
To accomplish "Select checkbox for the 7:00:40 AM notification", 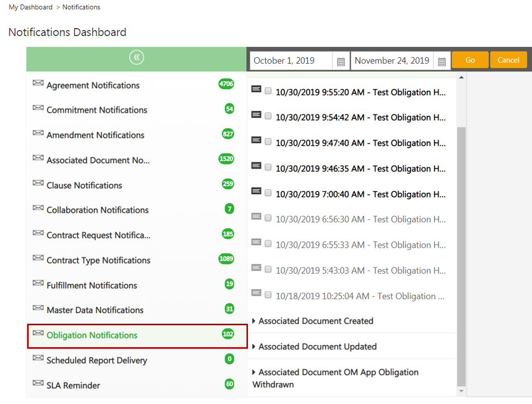I will (268, 193).
